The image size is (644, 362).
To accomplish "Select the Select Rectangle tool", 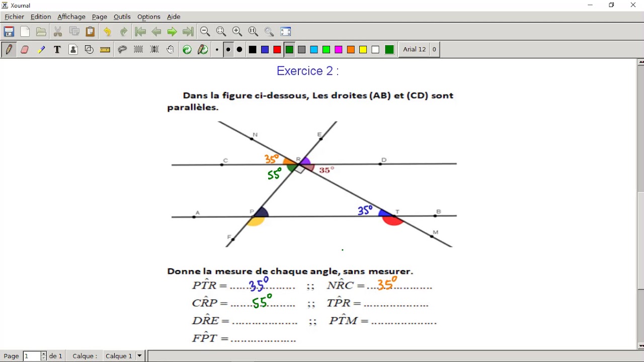I will (138, 49).
